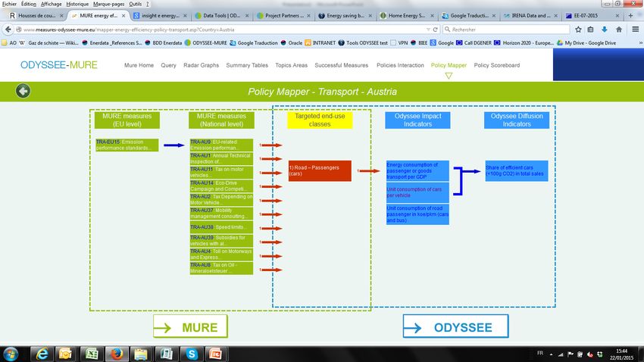Screen dimensions: 644x362
Task: Open the 'My Drive - Google Drive' bookmark
Action: (x=586, y=42)
